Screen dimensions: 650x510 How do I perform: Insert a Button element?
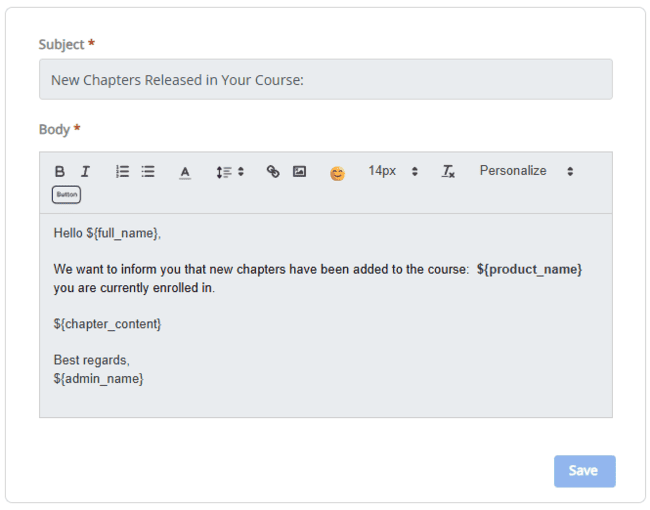point(66,194)
